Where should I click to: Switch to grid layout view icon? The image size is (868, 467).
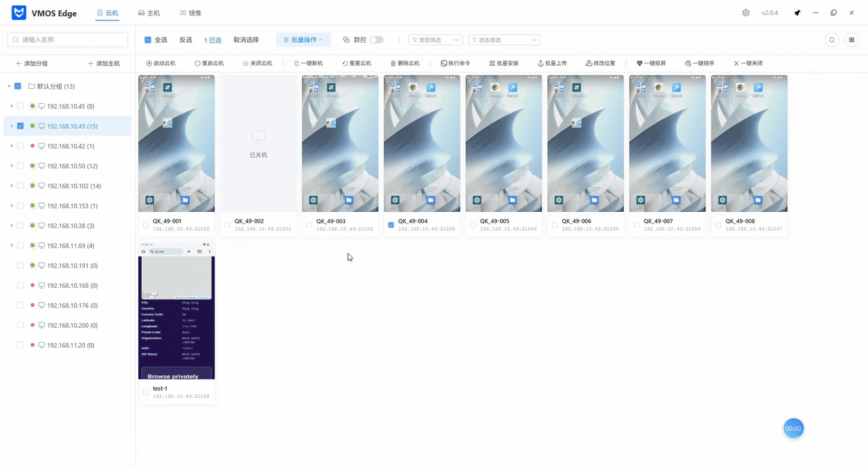tap(852, 40)
